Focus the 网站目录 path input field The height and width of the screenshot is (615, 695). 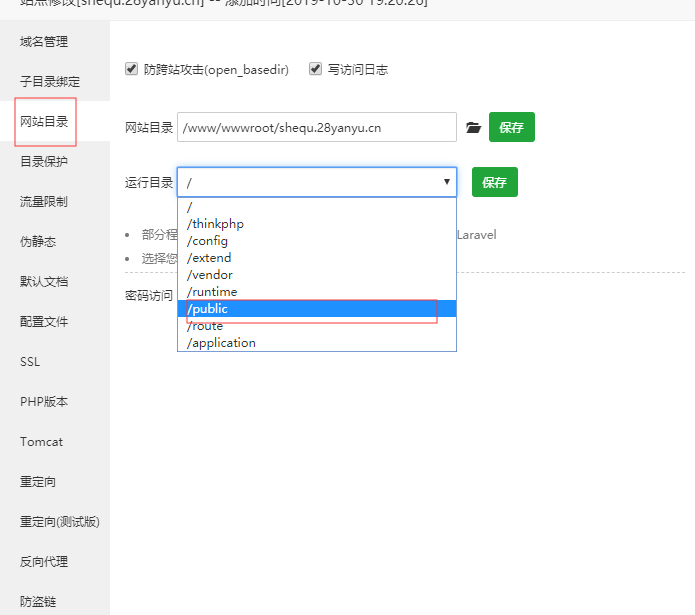317,127
